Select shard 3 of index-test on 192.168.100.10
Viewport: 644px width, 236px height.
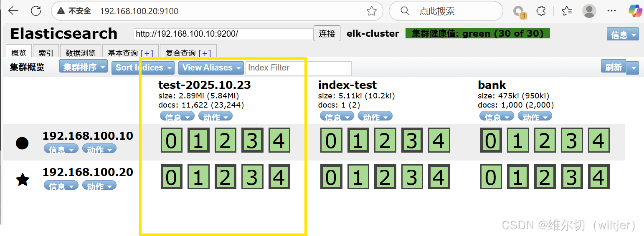tap(412, 141)
